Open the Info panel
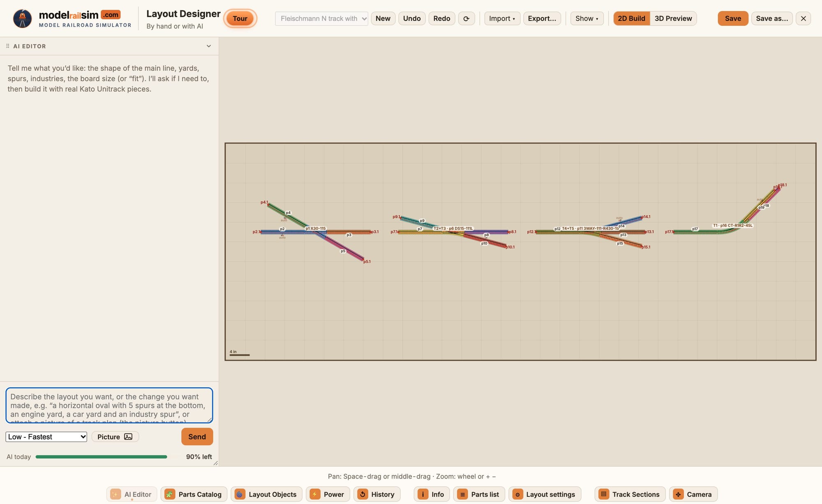This screenshot has width=822, height=504. click(432, 494)
